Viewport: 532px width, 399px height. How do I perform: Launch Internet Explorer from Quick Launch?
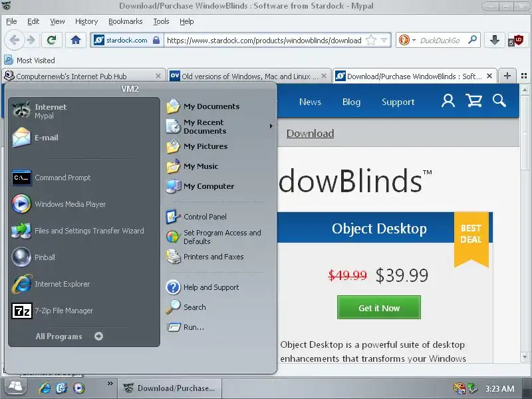click(x=45, y=388)
